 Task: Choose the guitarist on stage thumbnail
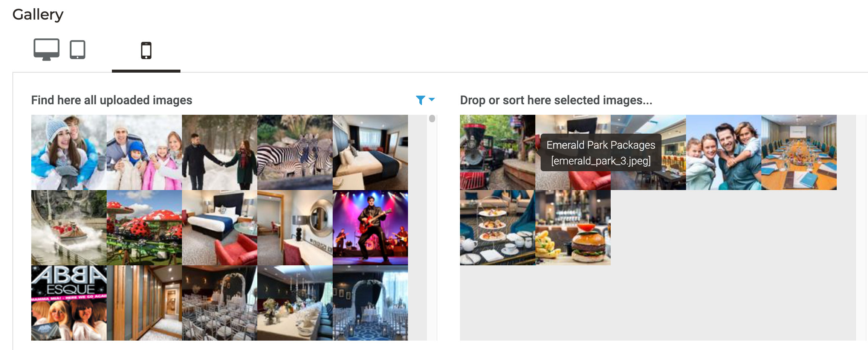coord(370,228)
